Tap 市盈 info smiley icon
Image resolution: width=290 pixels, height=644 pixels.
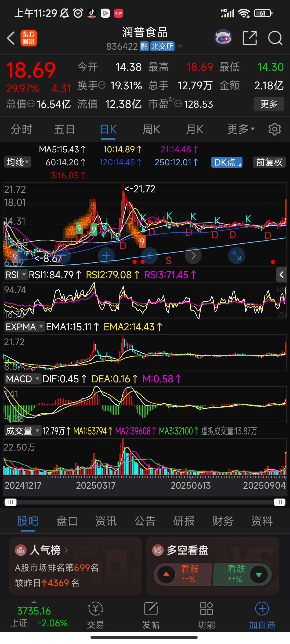178,104
